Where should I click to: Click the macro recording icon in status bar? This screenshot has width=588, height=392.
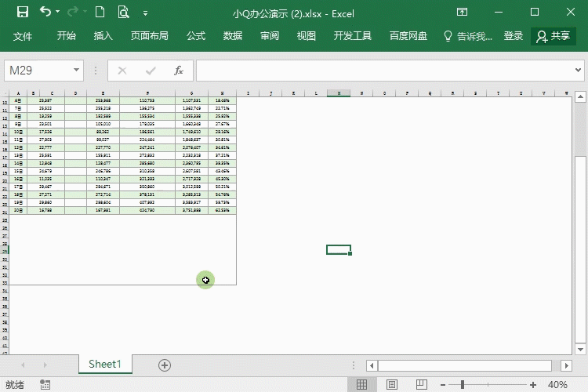pos(46,385)
